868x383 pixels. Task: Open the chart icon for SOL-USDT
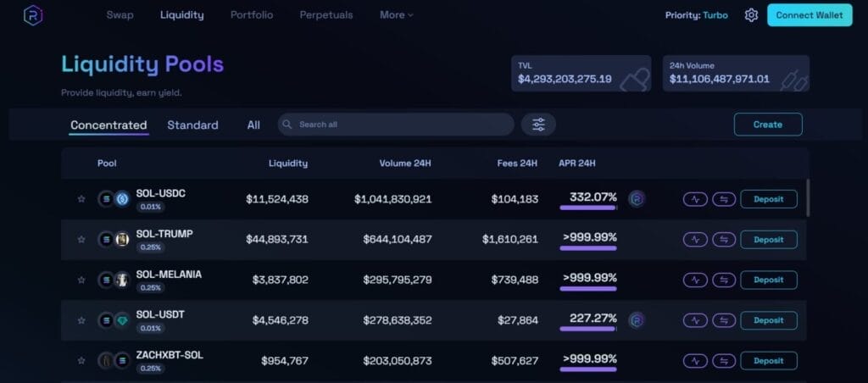coord(695,320)
